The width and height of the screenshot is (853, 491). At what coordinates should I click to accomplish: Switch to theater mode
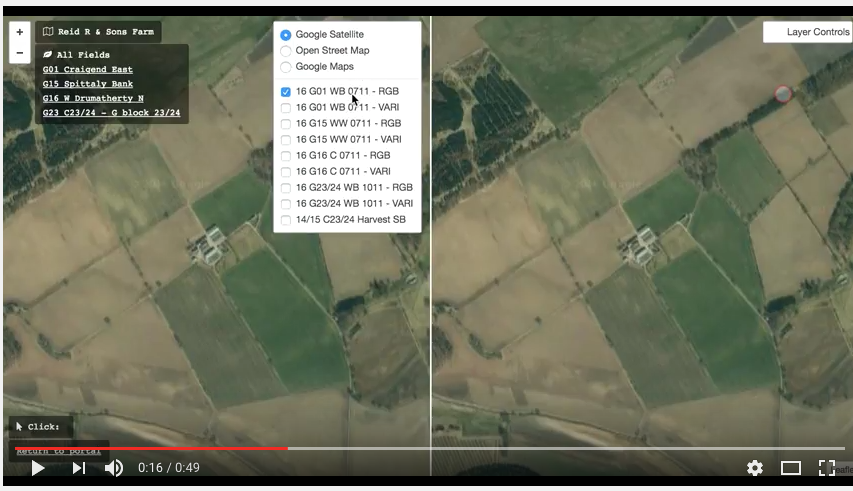pyautogui.click(x=790, y=468)
